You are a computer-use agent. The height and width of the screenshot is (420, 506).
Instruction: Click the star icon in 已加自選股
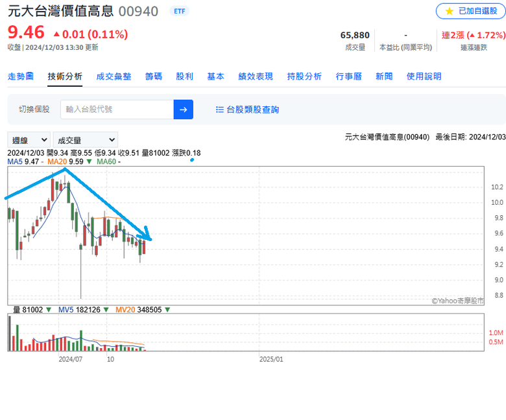click(x=449, y=11)
